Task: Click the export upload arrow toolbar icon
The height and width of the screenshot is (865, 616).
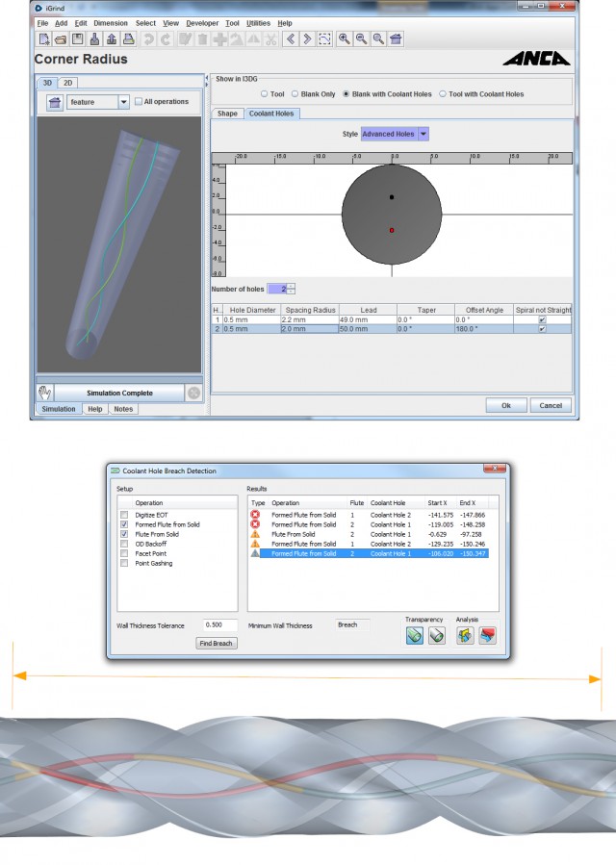Action: point(112,39)
